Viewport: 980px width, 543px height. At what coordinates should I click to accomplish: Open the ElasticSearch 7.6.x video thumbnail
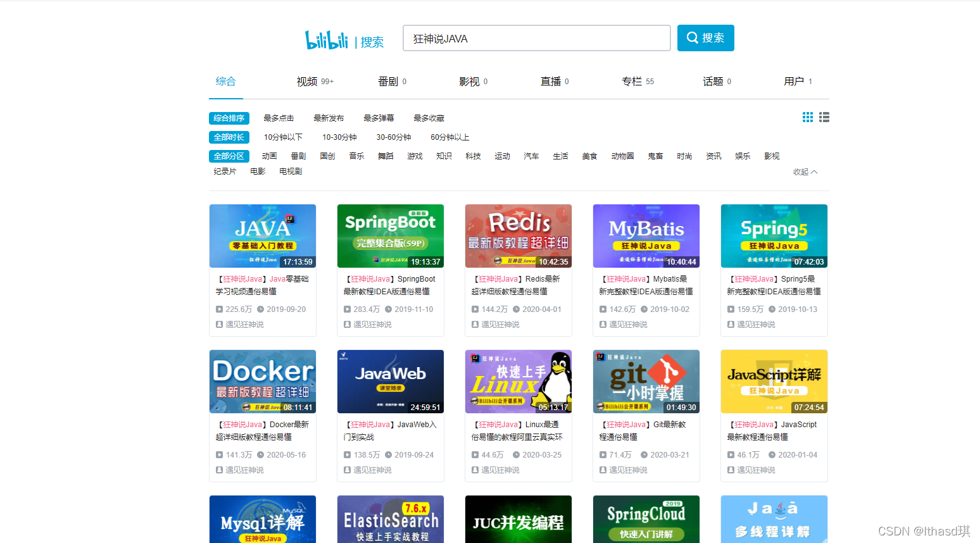[391, 519]
